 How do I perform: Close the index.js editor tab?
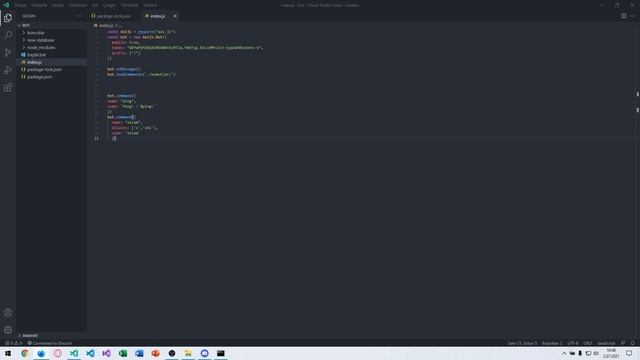pos(175,16)
